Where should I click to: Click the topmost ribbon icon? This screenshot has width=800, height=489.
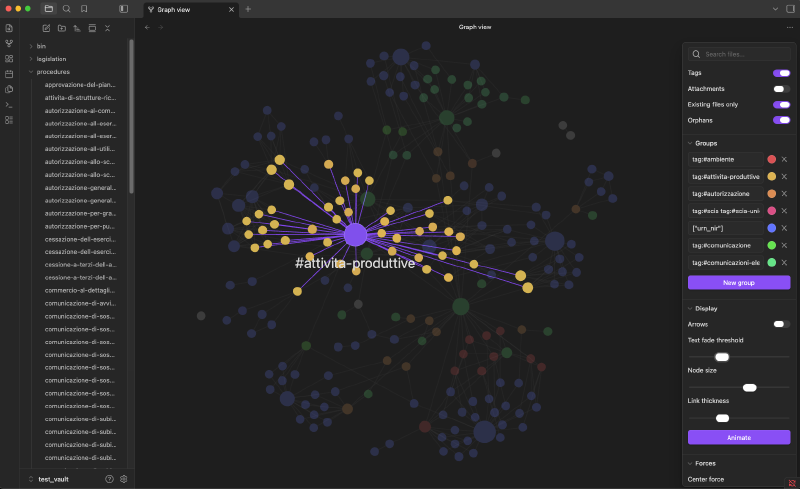click(9, 28)
